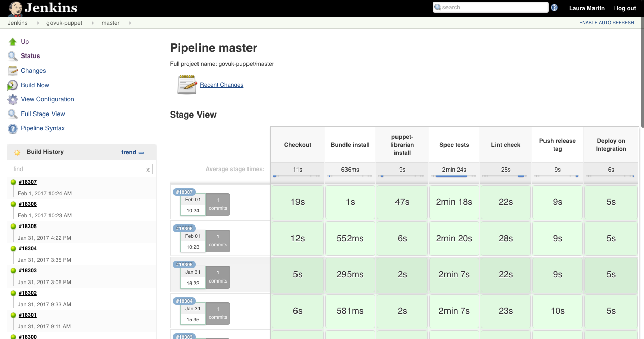The image size is (644, 339).
Task: Open the Recent Changes link
Action: point(222,85)
